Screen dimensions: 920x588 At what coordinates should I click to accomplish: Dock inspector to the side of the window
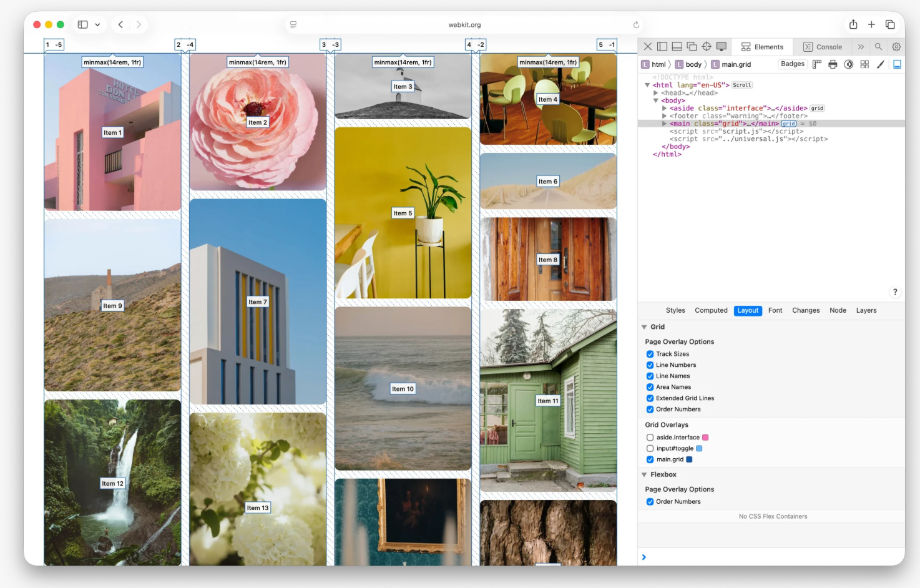(662, 47)
